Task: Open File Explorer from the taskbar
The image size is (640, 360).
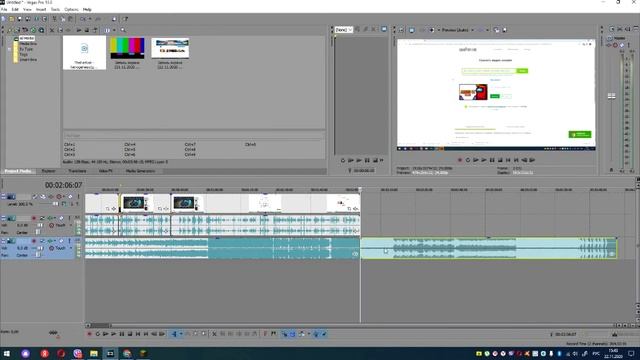Action: 94,353
